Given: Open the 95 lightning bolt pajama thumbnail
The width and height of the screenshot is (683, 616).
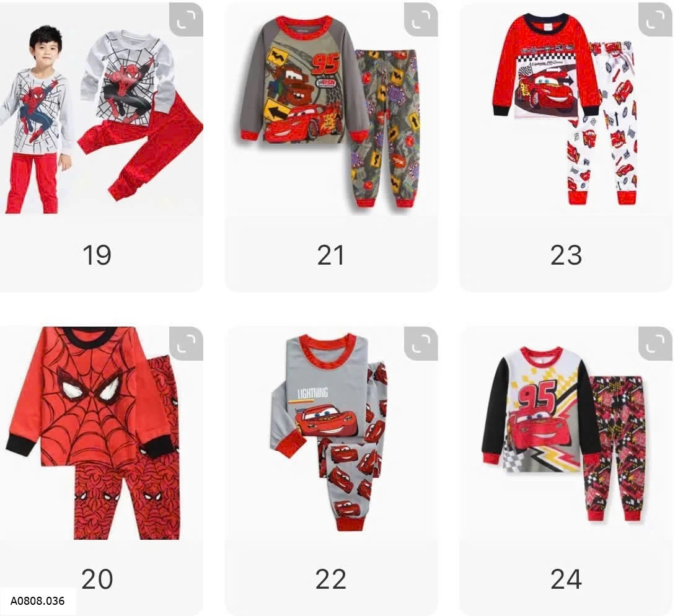Looking at the screenshot, I should pos(566,433).
